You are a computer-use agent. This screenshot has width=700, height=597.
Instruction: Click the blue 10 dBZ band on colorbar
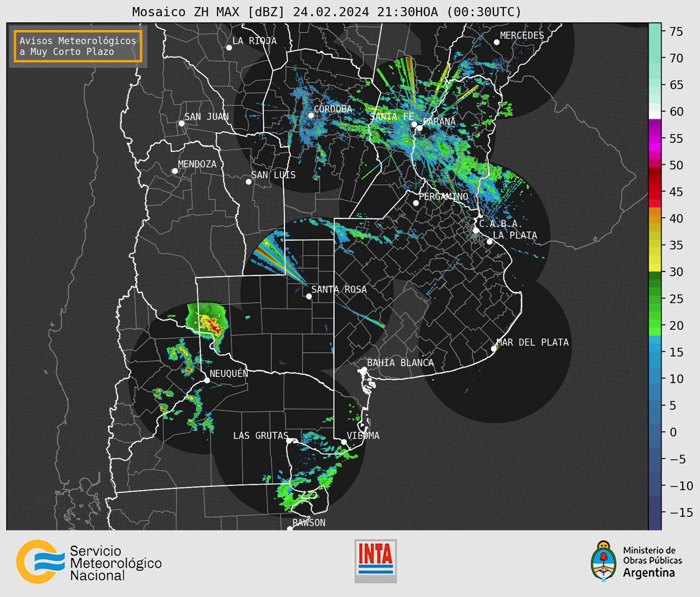click(x=654, y=379)
